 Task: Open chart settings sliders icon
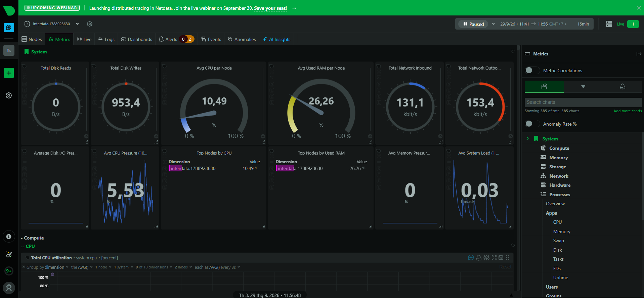486,258
